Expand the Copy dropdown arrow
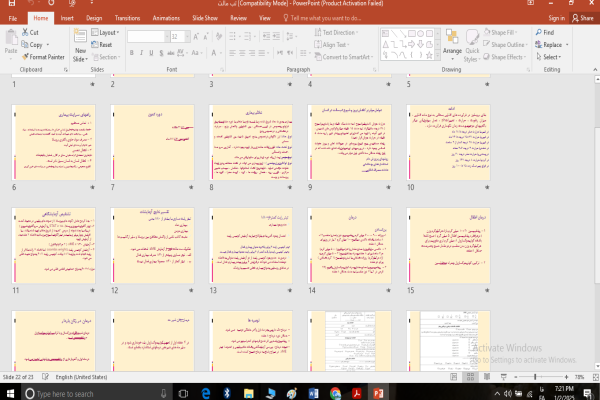Screen dimensions: 600x400 click(x=46, y=45)
